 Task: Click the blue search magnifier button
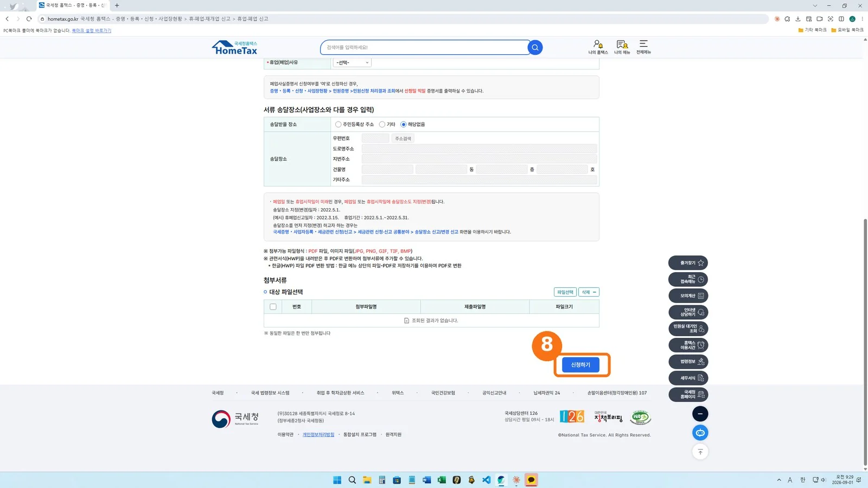coord(535,48)
